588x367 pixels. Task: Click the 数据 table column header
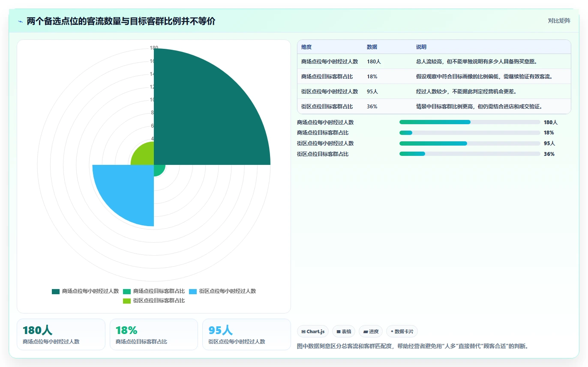tap(372, 47)
